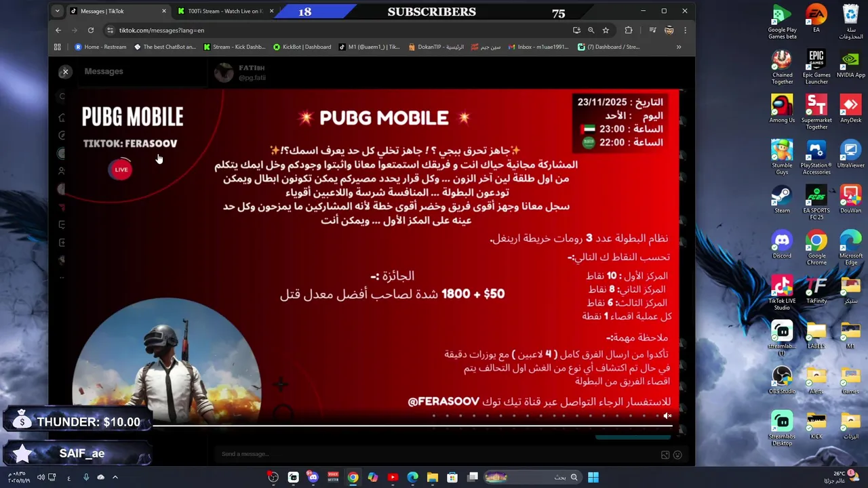The height and width of the screenshot is (488, 868).
Task: Open Recycle Bin desktop icon
Action: click(850, 22)
